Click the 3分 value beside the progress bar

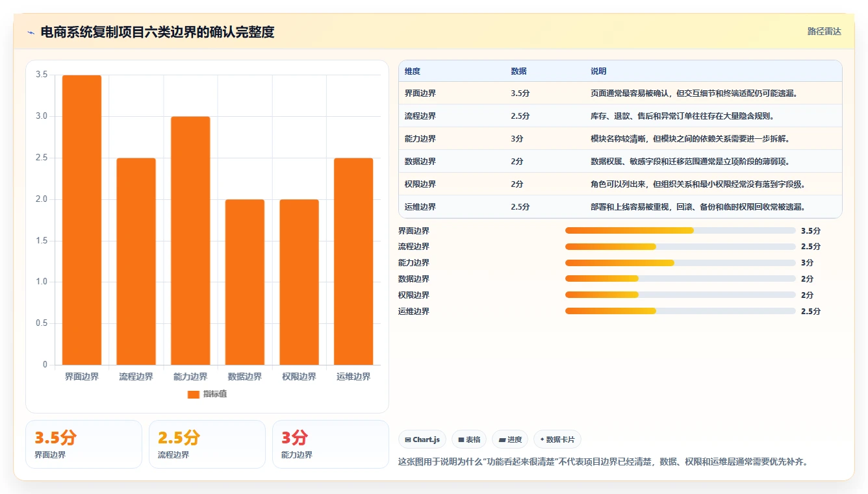click(x=808, y=263)
